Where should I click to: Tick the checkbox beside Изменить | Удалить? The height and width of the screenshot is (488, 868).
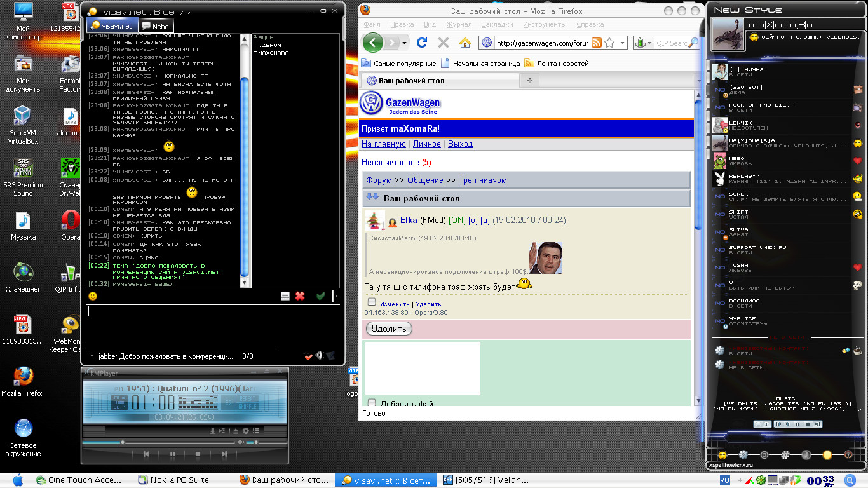pyautogui.click(x=372, y=302)
